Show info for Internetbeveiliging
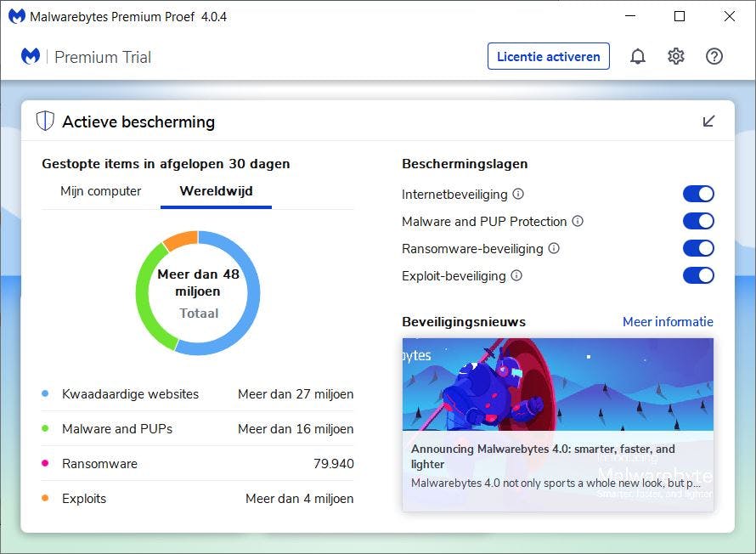 518,194
